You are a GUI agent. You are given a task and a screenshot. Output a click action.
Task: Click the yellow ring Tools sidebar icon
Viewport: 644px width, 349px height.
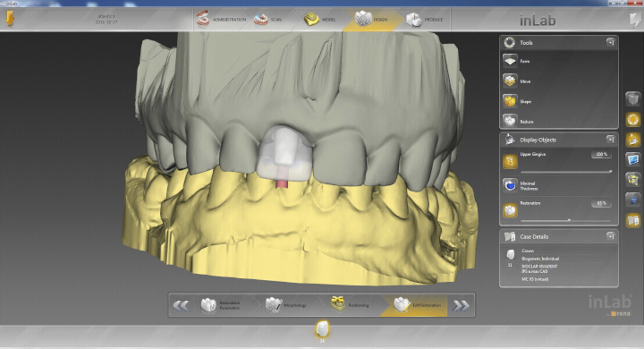633,119
